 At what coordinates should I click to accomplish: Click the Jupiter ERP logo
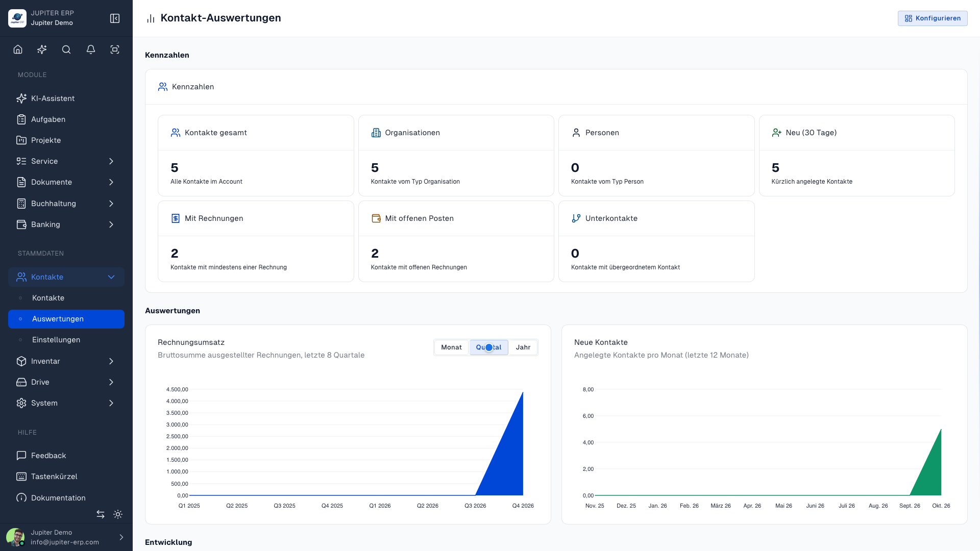click(17, 18)
